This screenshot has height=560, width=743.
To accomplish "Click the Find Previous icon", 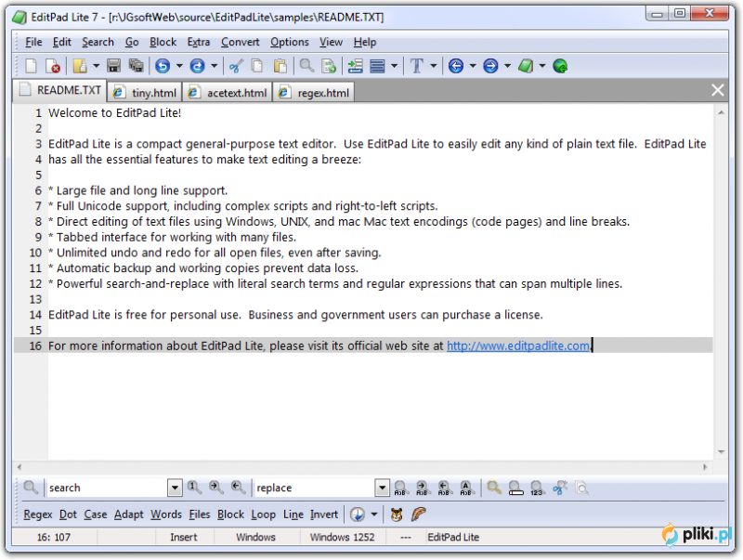I will (x=238, y=487).
